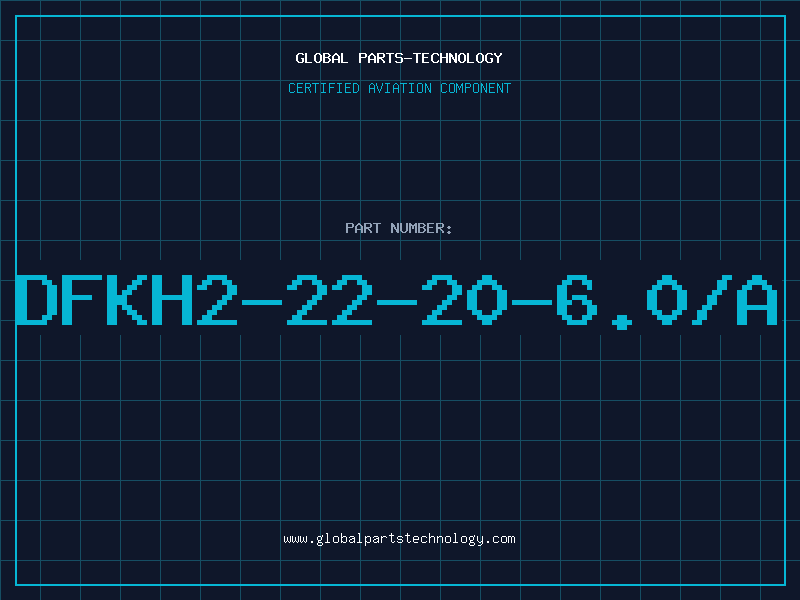800x600 pixels.
Task: Click the PART NUMBER: label
Action: pyautogui.click(x=399, y=228)
